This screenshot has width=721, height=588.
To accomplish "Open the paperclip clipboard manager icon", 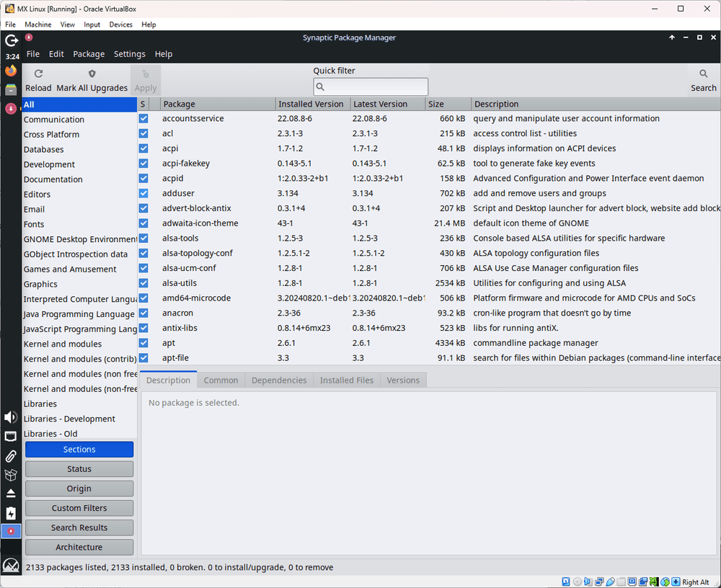I will pos(11,455).
